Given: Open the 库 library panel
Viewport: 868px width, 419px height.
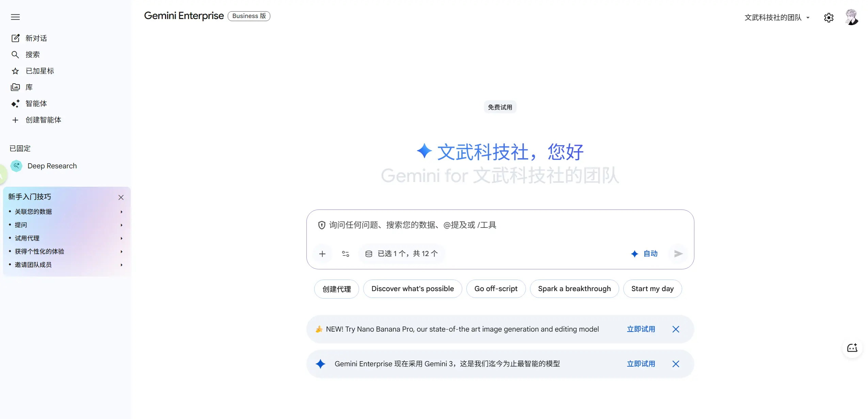Looking at the screenshot, I should [15, 87].
